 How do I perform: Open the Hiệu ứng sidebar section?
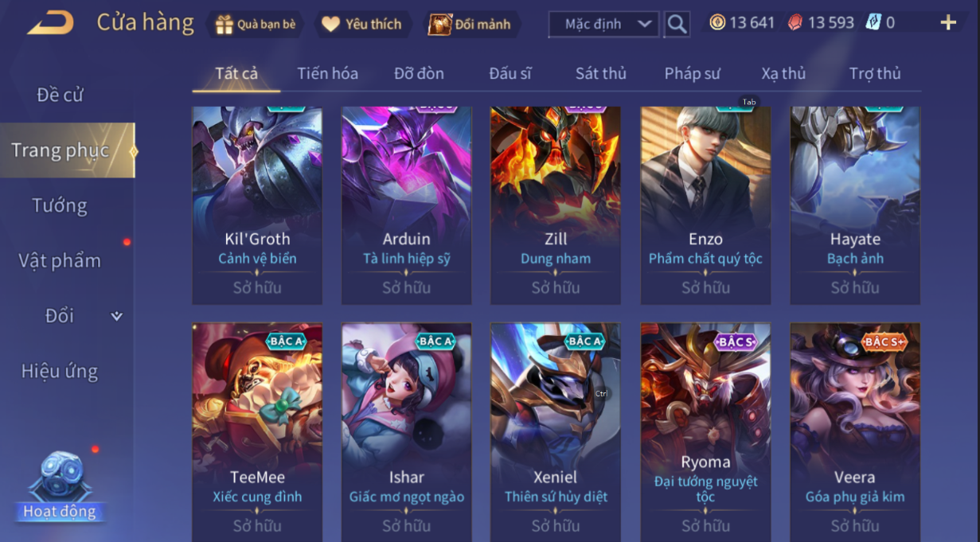60,371
